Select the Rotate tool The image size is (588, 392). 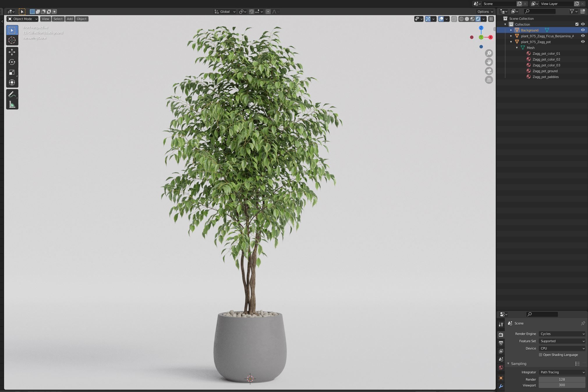point(12,62)
